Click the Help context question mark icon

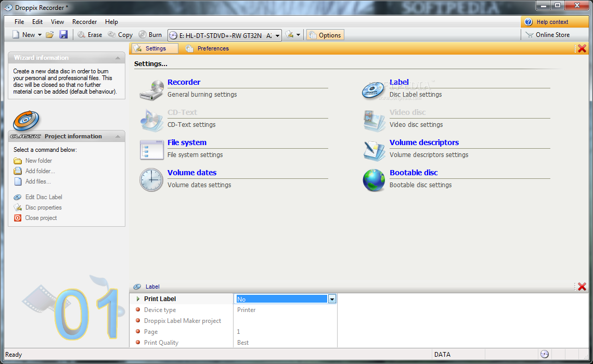(x=528, y=22)
